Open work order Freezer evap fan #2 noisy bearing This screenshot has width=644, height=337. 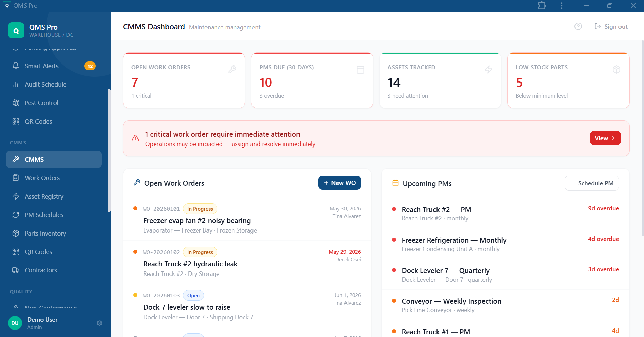tap(247, 219)
